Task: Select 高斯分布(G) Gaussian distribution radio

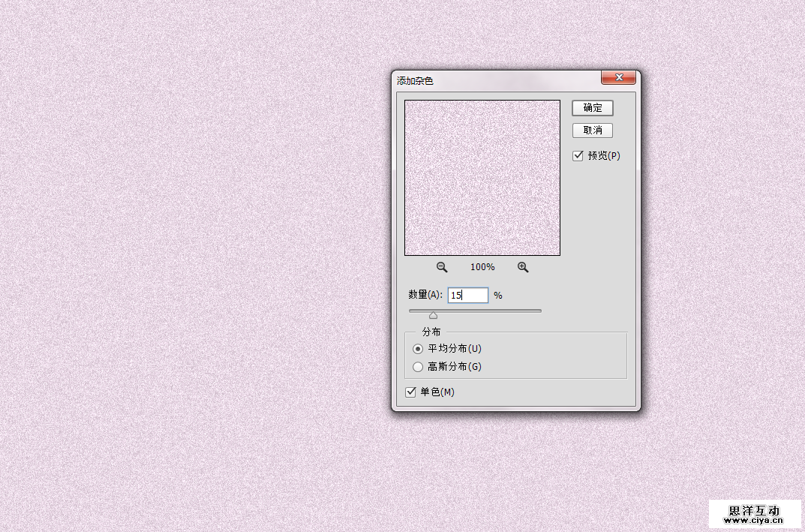Action: pos(418,367)
